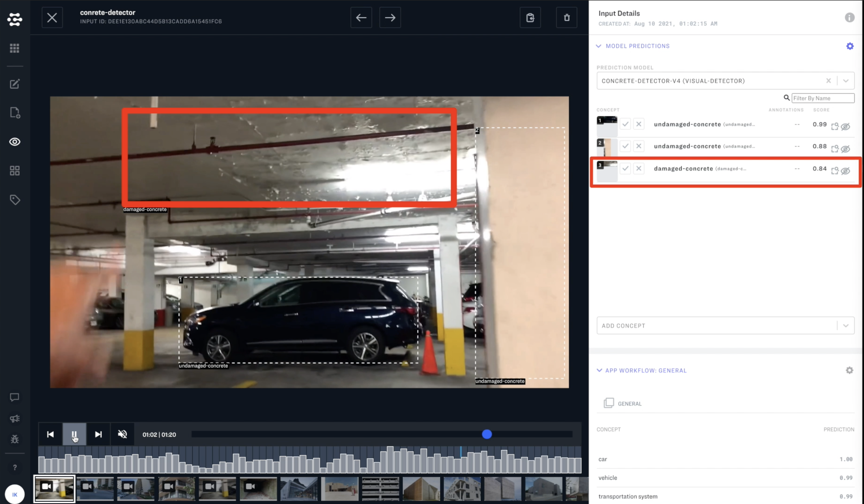
Task: Click the trash delete input icon
Action: pos(566,18)
